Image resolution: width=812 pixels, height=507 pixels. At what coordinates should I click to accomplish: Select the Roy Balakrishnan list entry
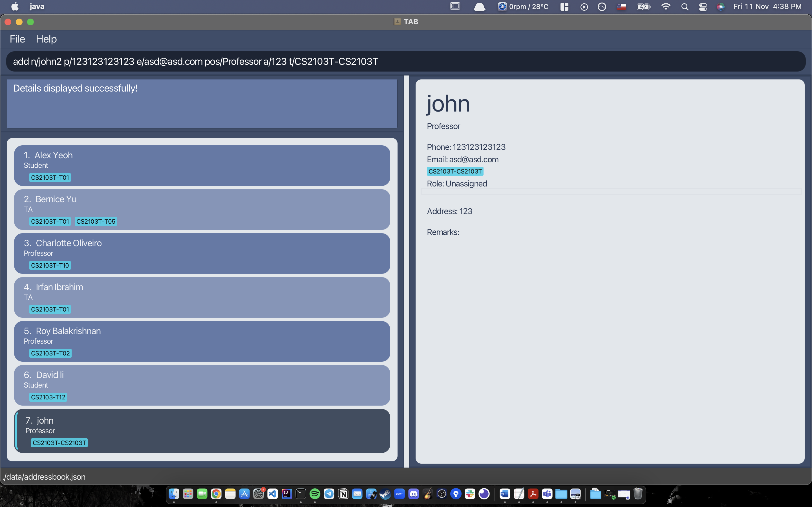click(202, 341)
